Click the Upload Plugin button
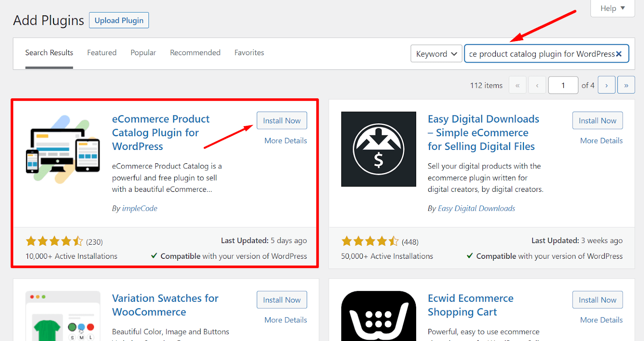This screenshot has height=341, width=644. (x=119, y=21)
